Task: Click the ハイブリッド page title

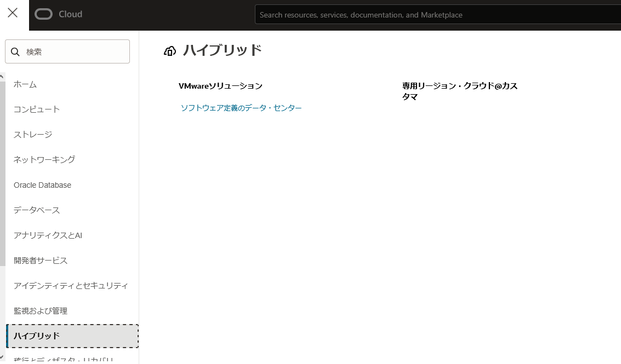Action: pos(222,50)
